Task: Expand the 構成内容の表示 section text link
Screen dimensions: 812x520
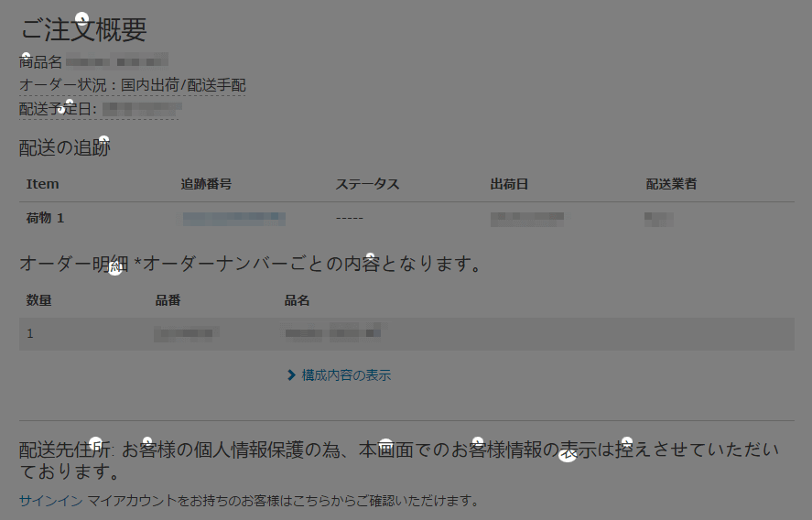Action: pos(346,375)
